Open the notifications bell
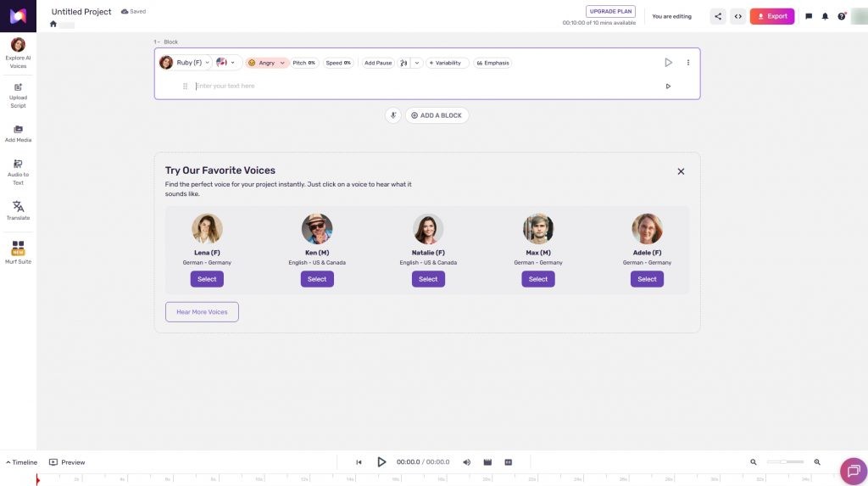 (825, 16)
